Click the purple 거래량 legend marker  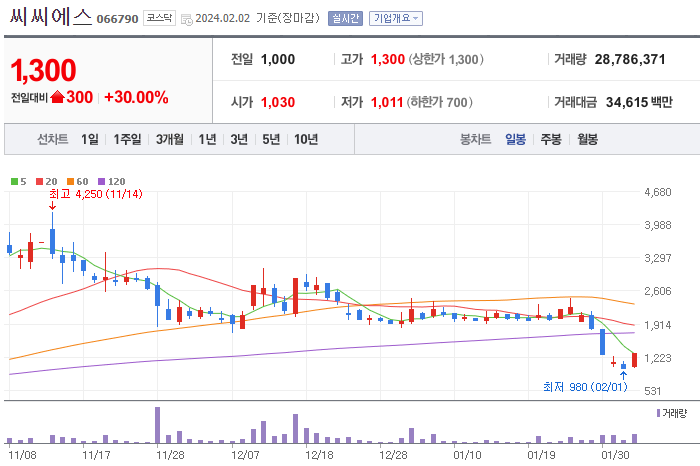click(658, 413)
